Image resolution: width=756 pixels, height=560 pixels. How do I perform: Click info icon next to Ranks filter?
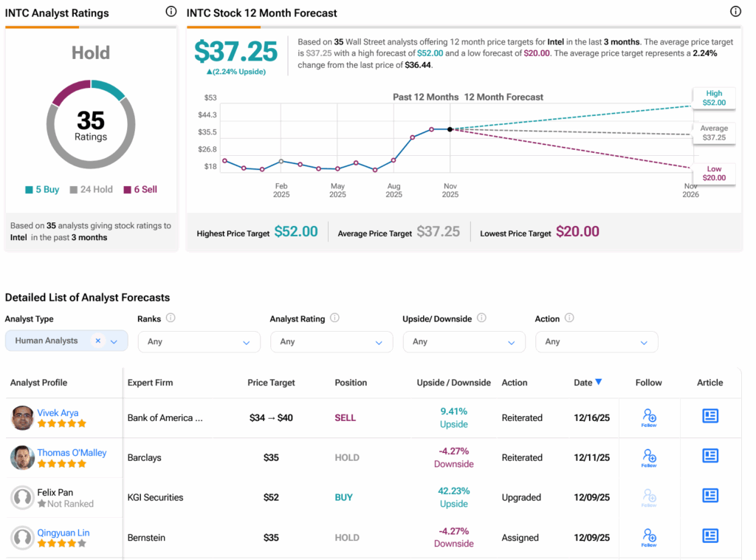171,318
